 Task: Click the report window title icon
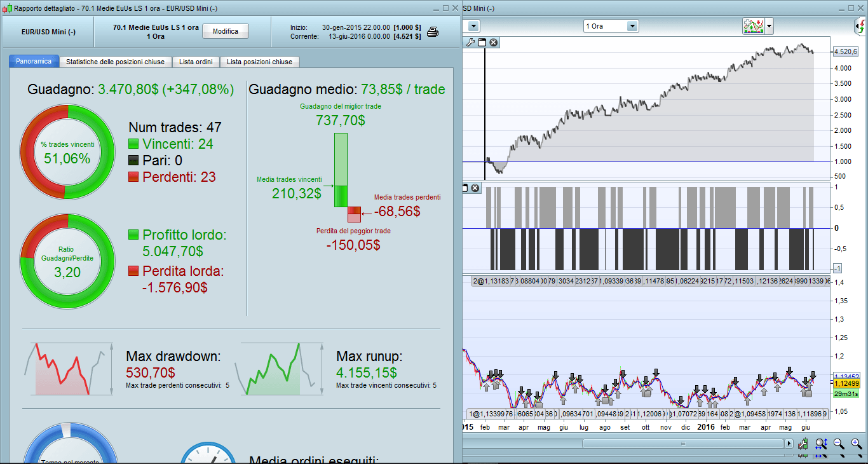point(6,8)
